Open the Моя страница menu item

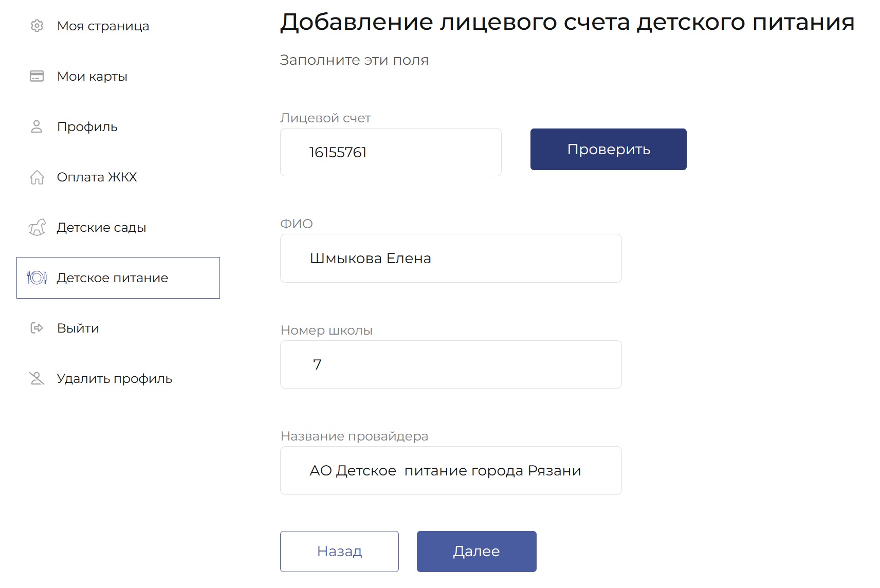click(103, 26)
